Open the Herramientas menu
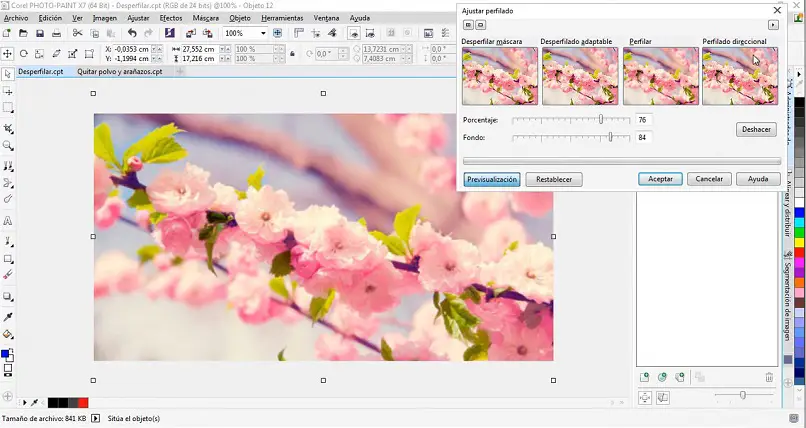This screenshot has height=428, width=806. 282,18
